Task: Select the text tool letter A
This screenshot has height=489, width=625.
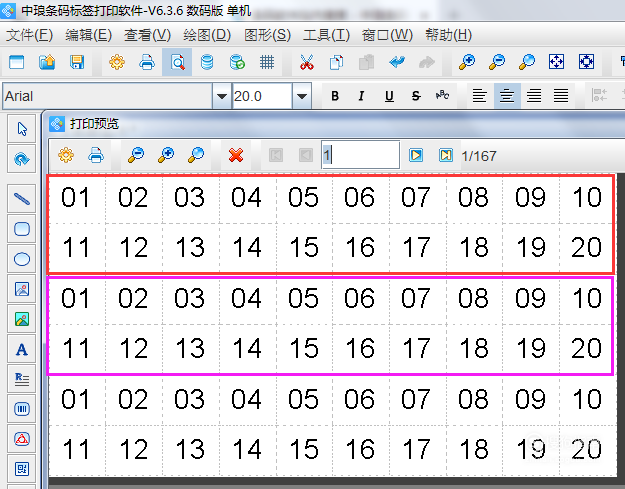Action: click(22, 350)
